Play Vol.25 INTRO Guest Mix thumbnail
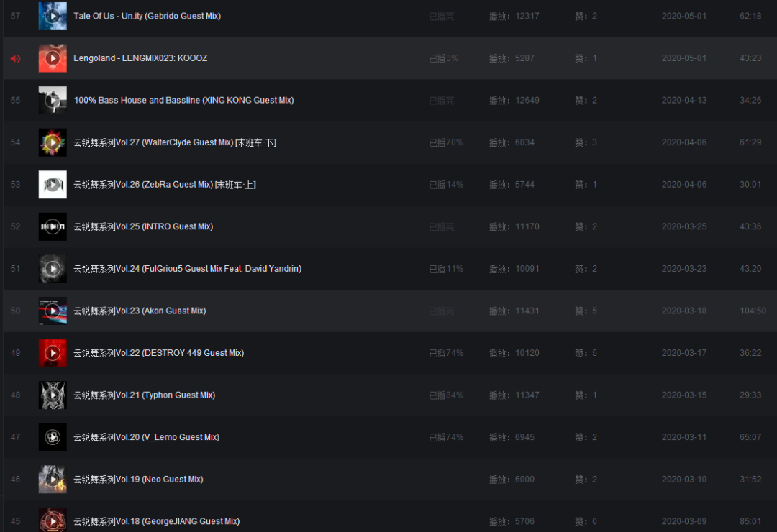The height and width of the screenshot is (532, 777). [53, 226]
